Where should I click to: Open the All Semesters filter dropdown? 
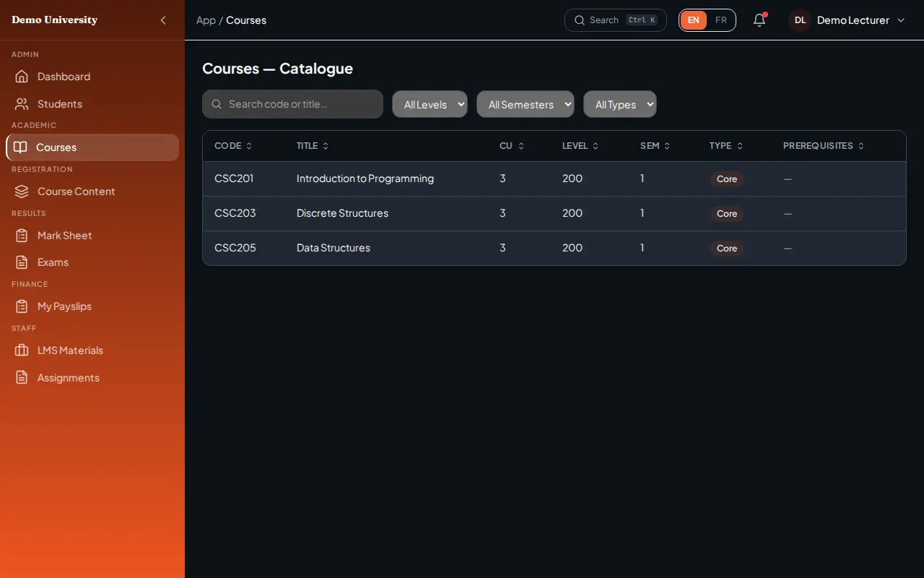point(526,104)
